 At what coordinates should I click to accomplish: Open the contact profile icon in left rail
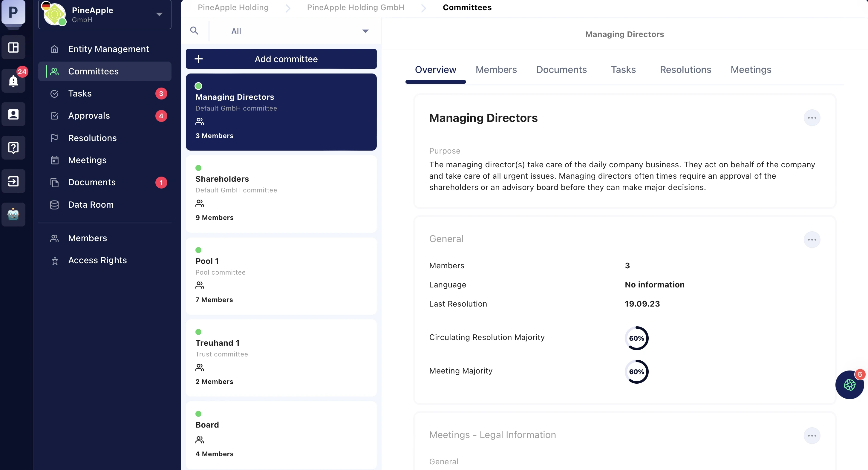(x=13, y=114)
